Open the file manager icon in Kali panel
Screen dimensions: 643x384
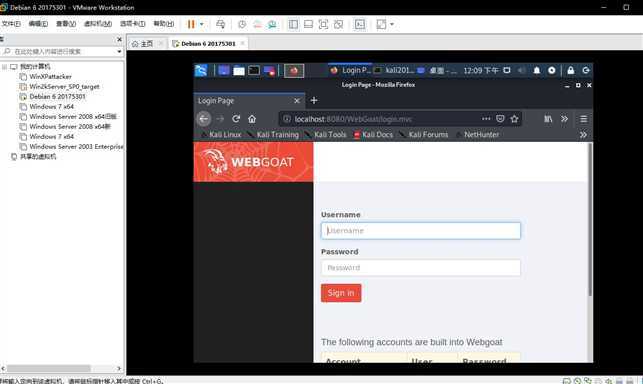tap(239, 71)
